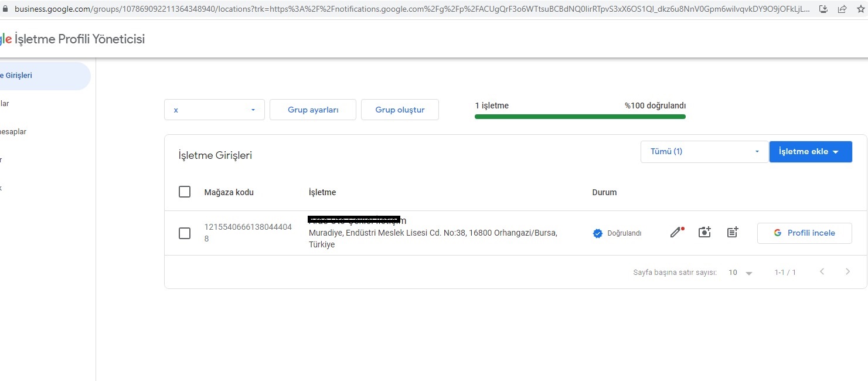Click the share icon in the address bar

(x=842, y=9)
